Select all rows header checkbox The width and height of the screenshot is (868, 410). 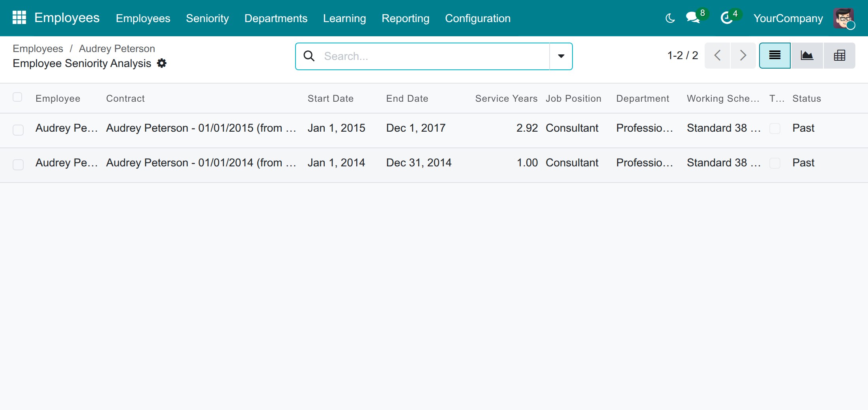click(x=17, y=97)
